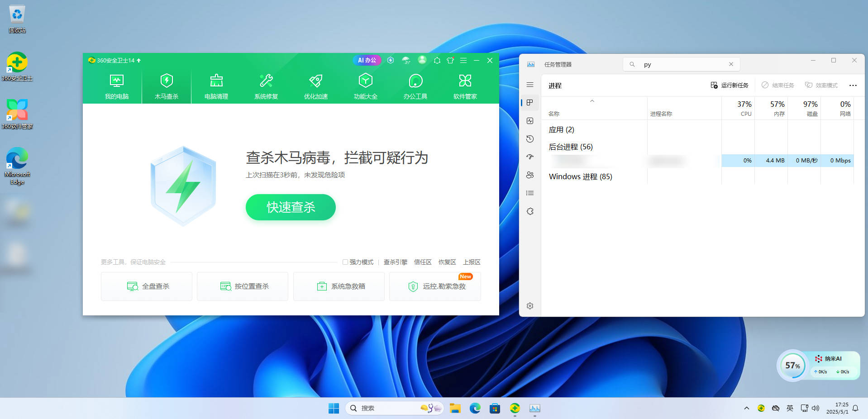The height and width of the screenshot is (419, 868).
Task: Open the Users page icon in Task Manager
Action: point(530,175)
